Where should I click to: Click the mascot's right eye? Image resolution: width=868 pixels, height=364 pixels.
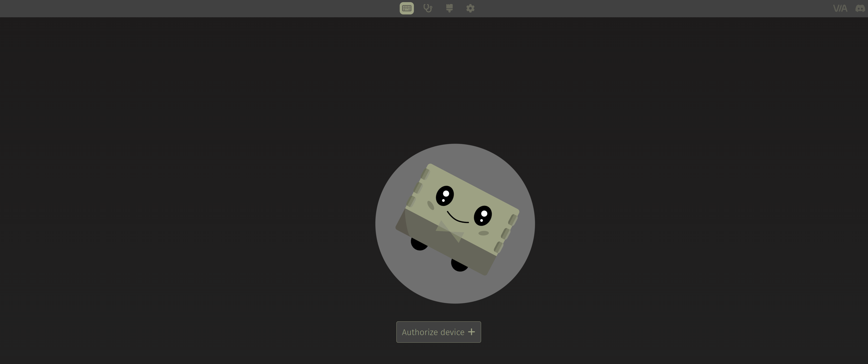tap(482, 216)
